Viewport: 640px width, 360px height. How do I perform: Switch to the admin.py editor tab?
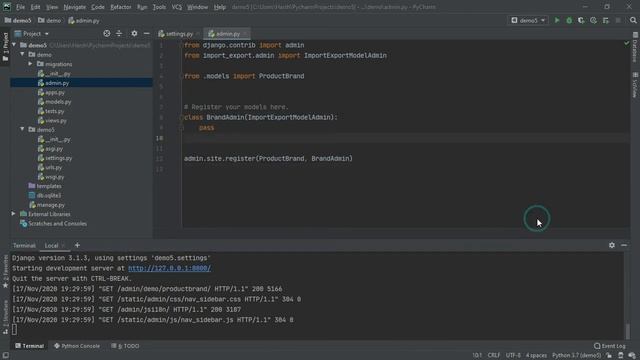227,34
